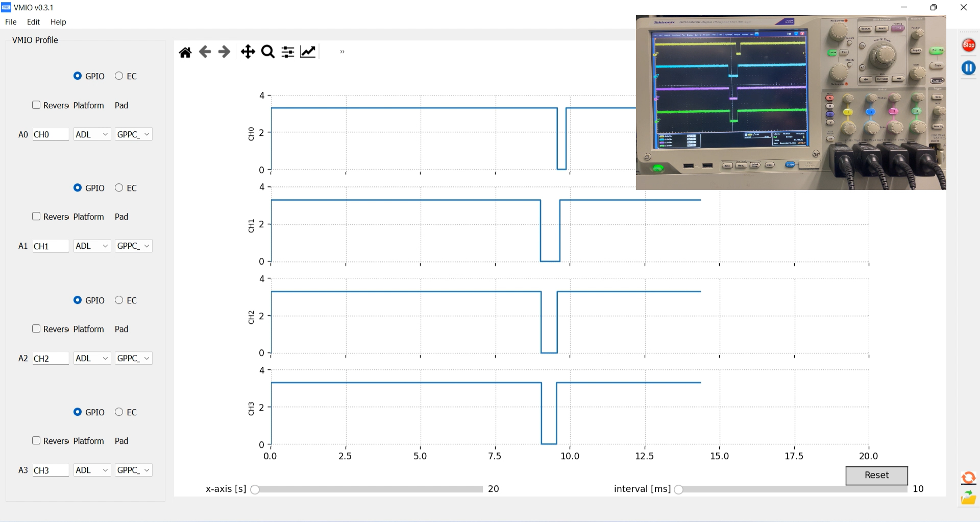
Task: Select GPIO radio for channel A0
Action: coord(78,76)
